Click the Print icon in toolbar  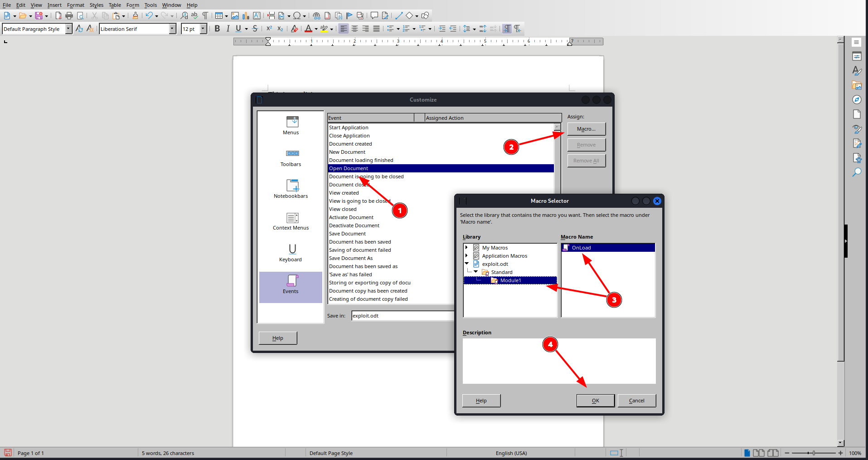(x=69, y=15)
